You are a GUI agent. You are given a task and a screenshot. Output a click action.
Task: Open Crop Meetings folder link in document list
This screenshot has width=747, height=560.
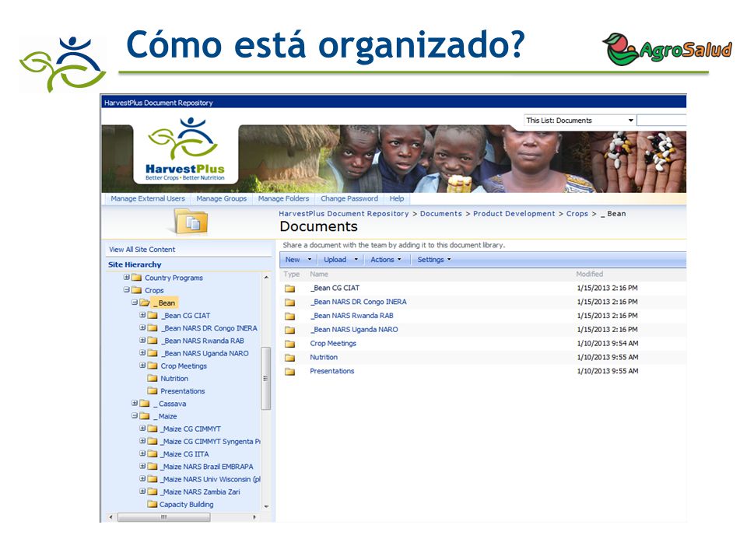[x=333, y=343]
